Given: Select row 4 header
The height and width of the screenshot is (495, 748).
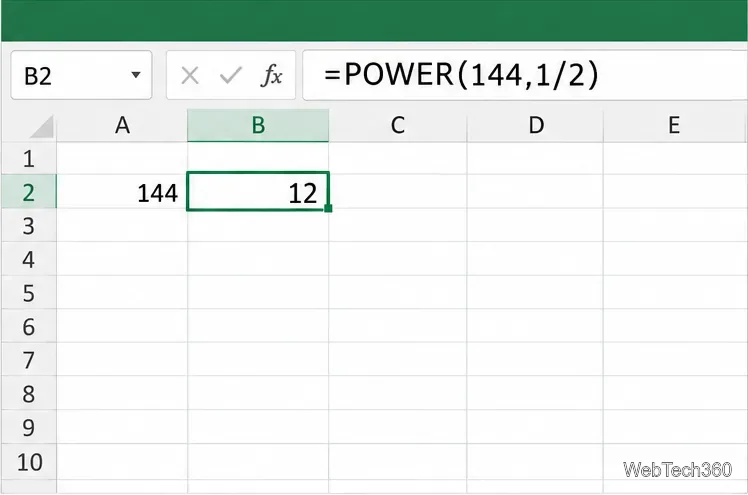Looking at the screenshot, I should tap(29, 259).
